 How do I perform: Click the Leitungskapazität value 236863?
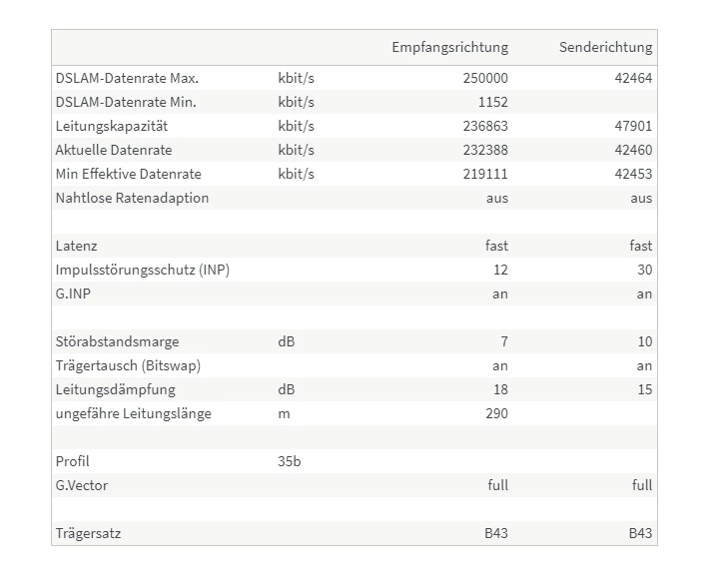[485, 126]
